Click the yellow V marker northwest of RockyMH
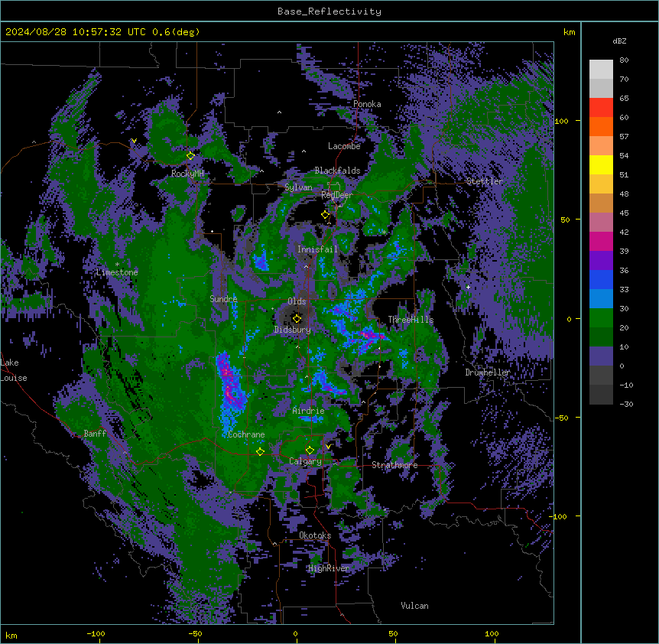Viewport: 659px width, 644px height. click(x=134, y=141)
